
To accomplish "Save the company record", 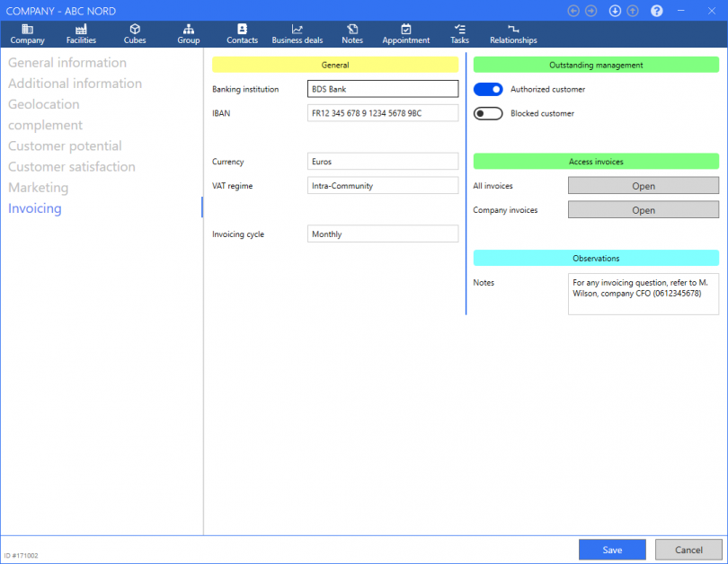I will point(612,550).
